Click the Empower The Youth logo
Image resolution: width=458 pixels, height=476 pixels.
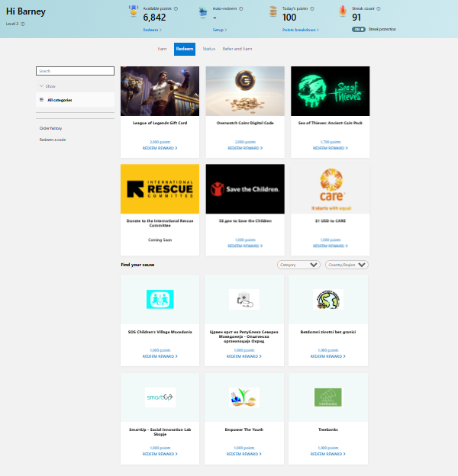[x=244, y=397]
